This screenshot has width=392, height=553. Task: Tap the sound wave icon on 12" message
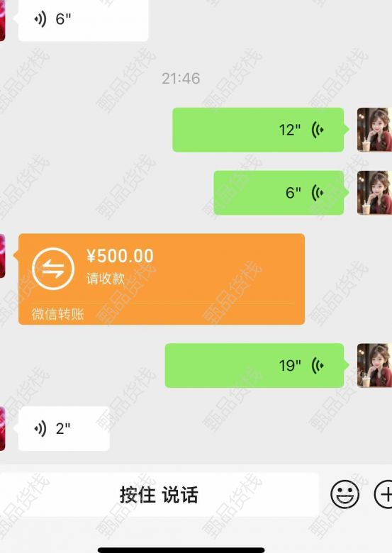click(318, 130)
